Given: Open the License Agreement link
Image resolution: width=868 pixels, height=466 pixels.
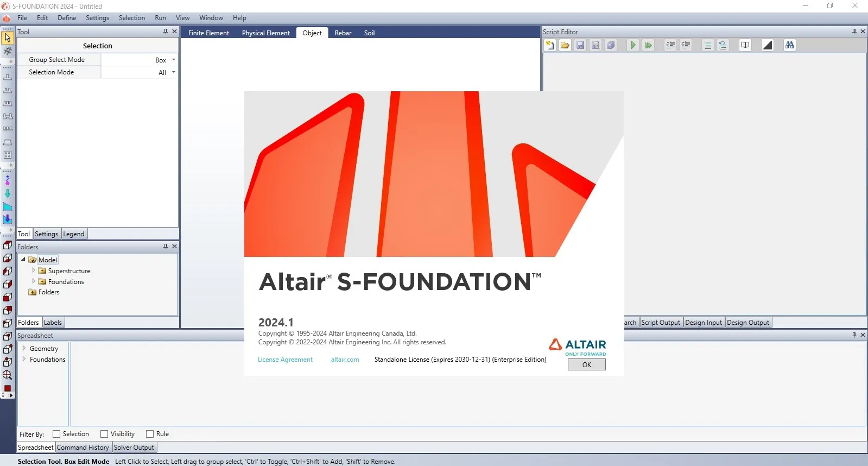Looking at the screenshot, I should pos(285,360).
